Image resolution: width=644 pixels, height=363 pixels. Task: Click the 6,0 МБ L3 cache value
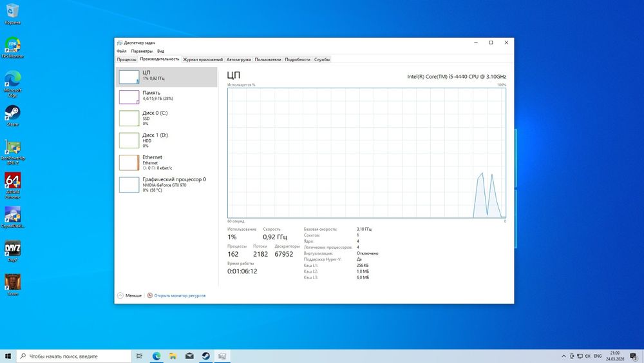point(363,278)
